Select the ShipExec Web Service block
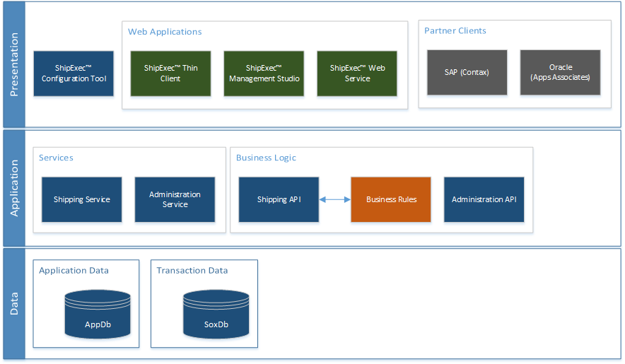Viewport: 625px width, 364px height. (357, 74)
